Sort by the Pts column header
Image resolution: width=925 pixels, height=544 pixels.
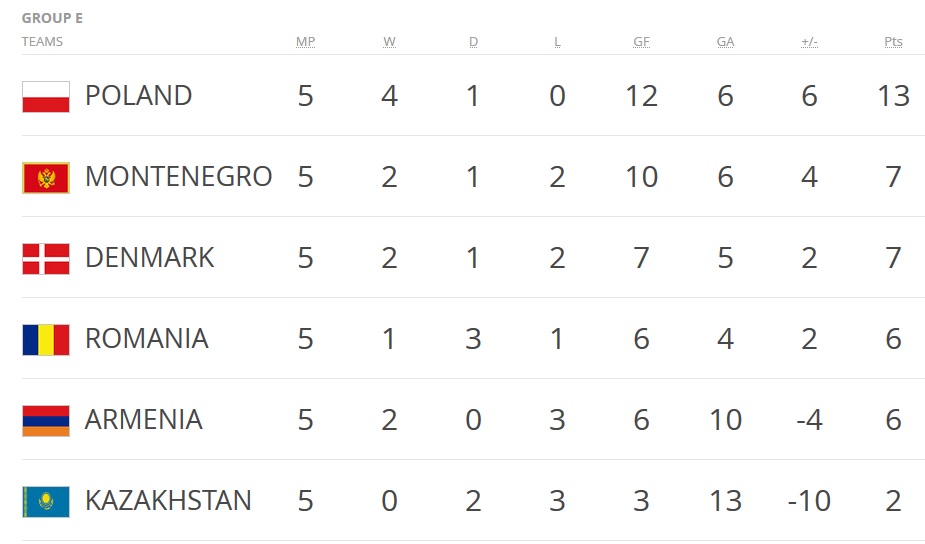coord(893,42)
